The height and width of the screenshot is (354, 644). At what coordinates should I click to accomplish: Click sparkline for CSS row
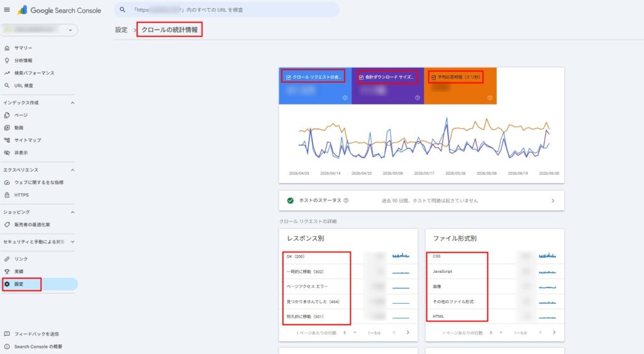547,256
